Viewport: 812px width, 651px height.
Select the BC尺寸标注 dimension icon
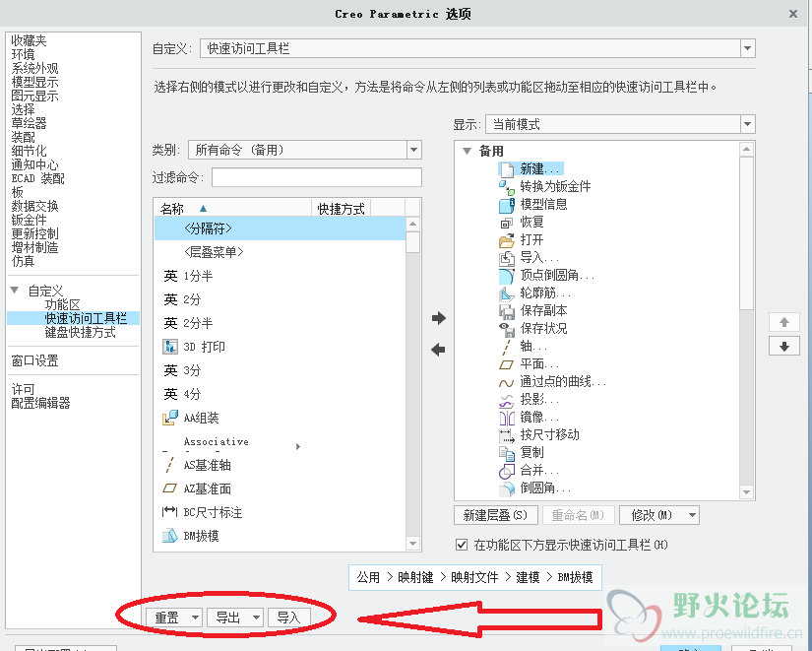click(170, 512)
